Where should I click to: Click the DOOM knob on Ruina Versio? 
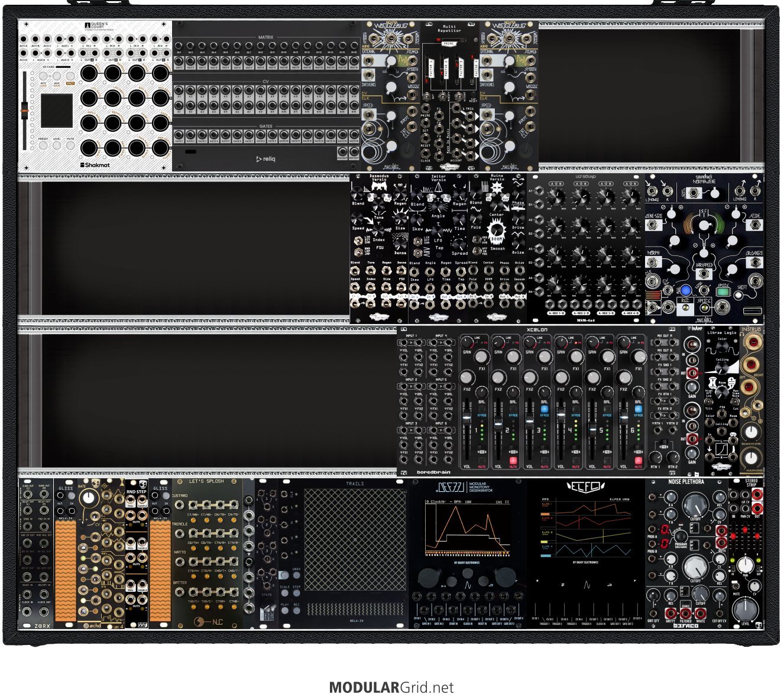[x=497, y=231]
